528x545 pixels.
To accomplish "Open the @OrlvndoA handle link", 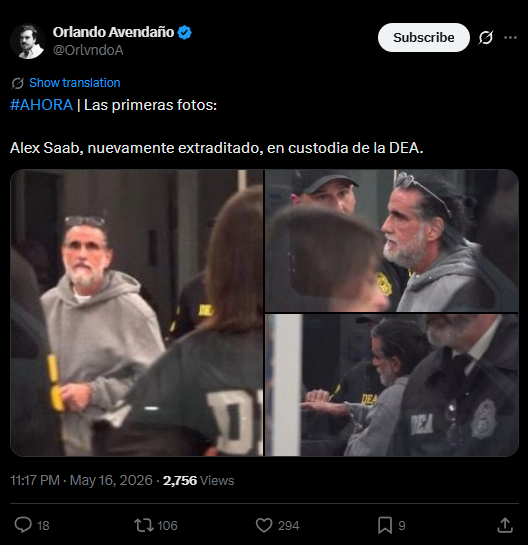I will pos(88,50).
